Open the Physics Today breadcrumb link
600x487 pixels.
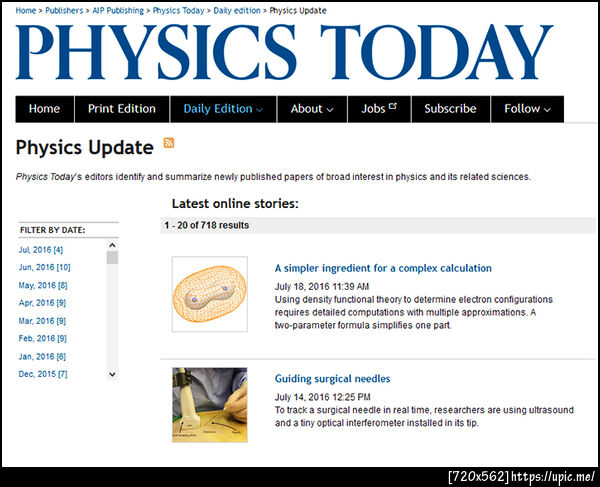click(178, 11)
